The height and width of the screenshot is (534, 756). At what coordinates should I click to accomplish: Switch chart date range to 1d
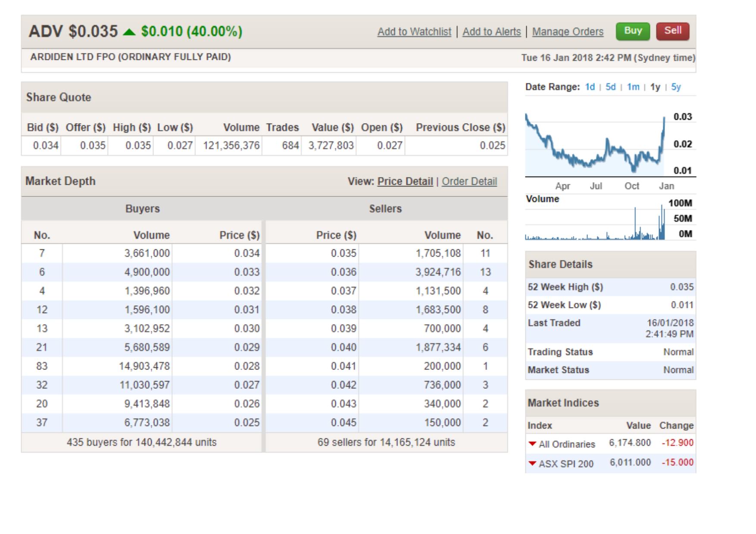click(590, 87)
